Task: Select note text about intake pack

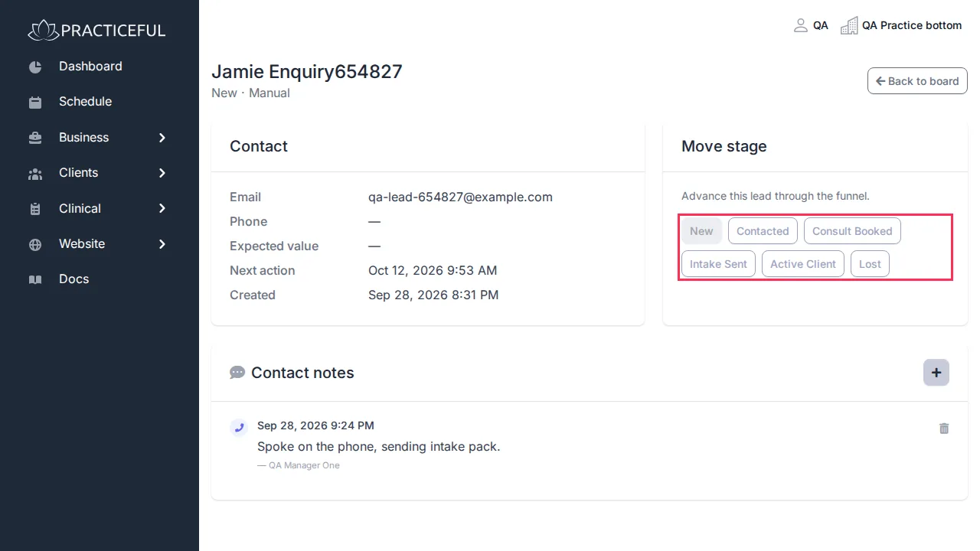Action: pos(378,447)
